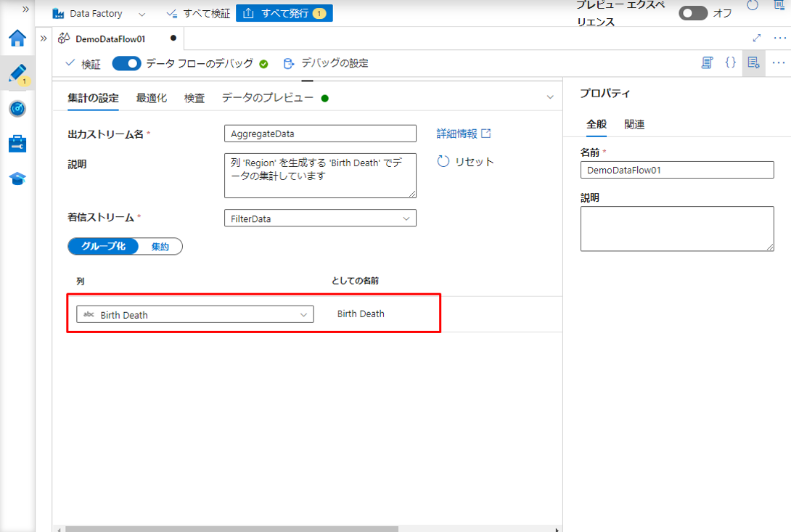The height and width of the screenshot is (532, 791).
Task: Open the Learning Center graduation cap icon
Action: pyautogui.click(x=17, y=179)
